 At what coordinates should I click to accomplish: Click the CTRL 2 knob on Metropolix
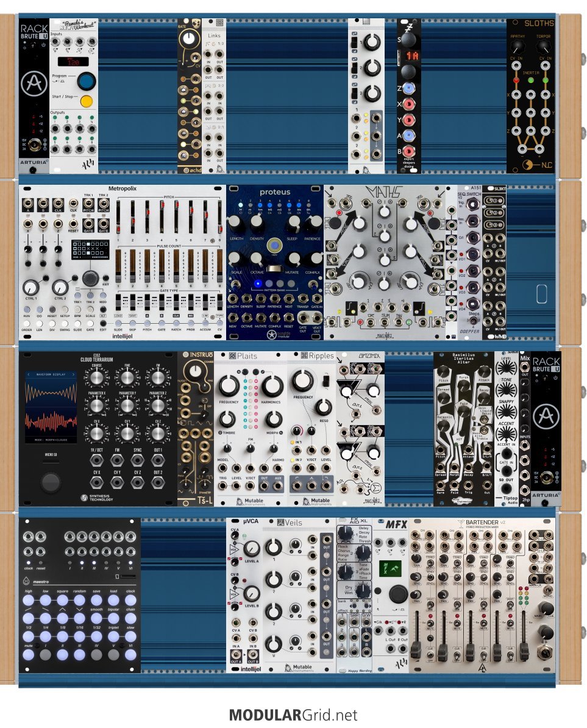[x=60, y=288]
